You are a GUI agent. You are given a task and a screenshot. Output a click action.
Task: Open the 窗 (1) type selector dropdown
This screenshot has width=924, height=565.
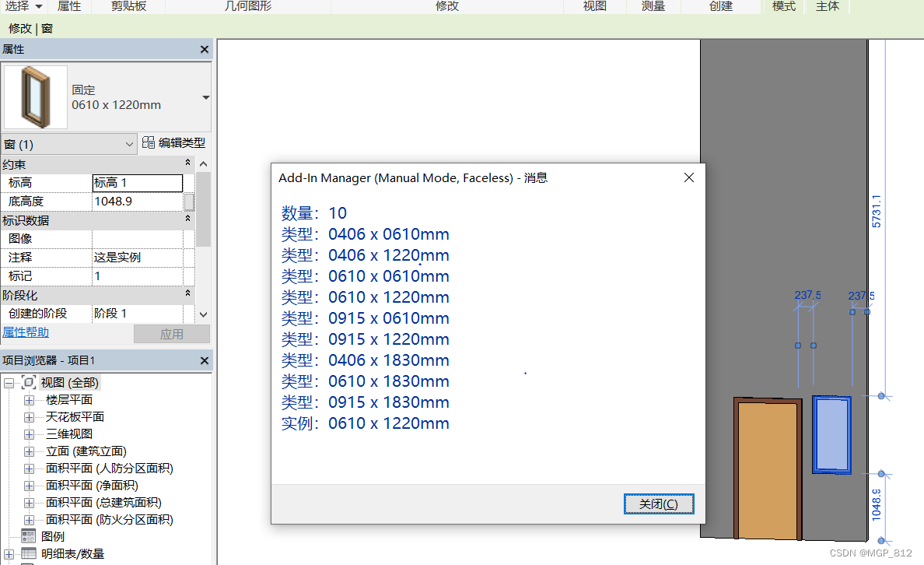coord(131,143)
